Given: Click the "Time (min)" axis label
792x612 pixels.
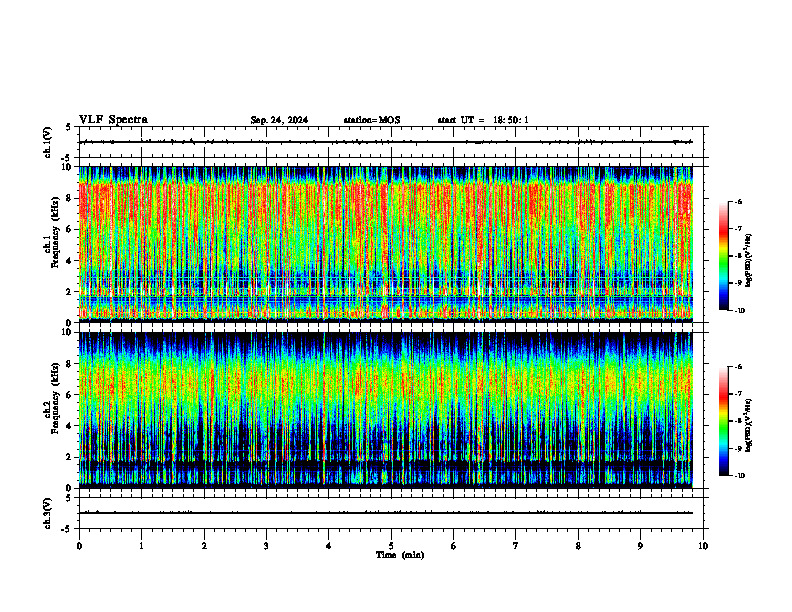Looking at the screenshot, I should click(x=400, y=555).
